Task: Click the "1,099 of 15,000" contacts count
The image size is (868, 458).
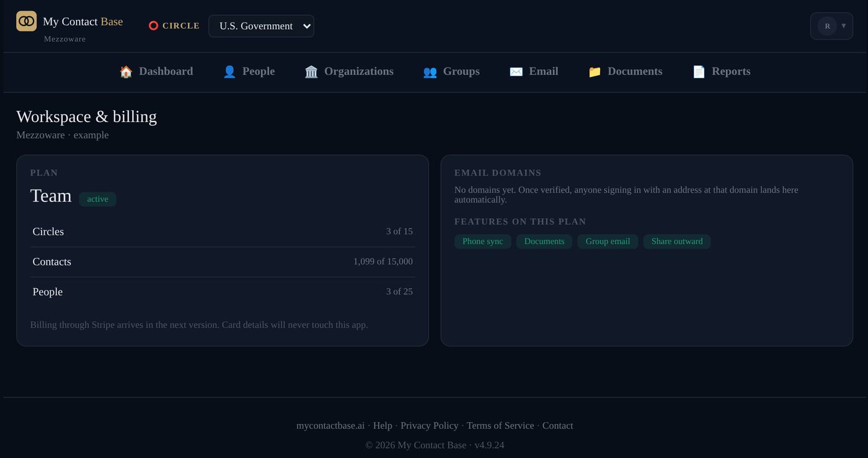Action: click(383, 262)
